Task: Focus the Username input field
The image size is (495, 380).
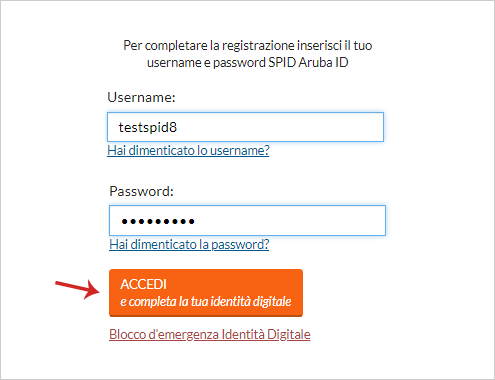Action: pyautogui.click(x=245, y=127)
